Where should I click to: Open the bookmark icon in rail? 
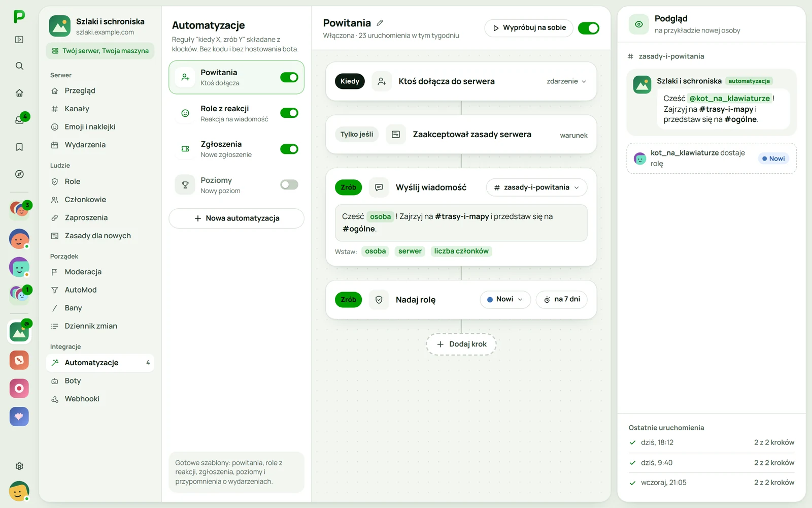[x=19, y=147]
